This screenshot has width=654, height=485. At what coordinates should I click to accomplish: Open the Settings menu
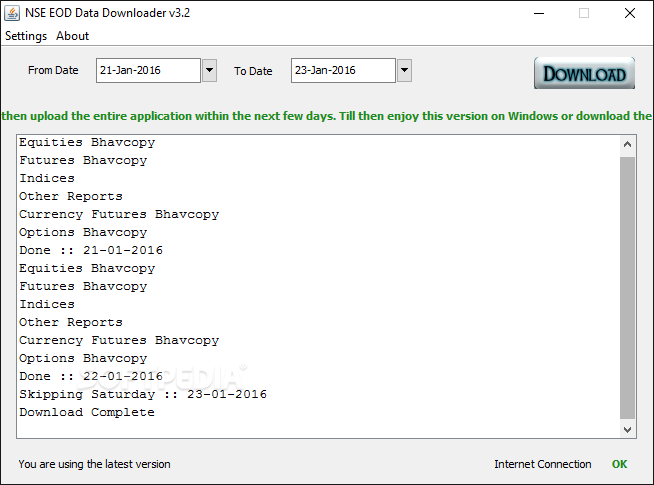(26, 36)
